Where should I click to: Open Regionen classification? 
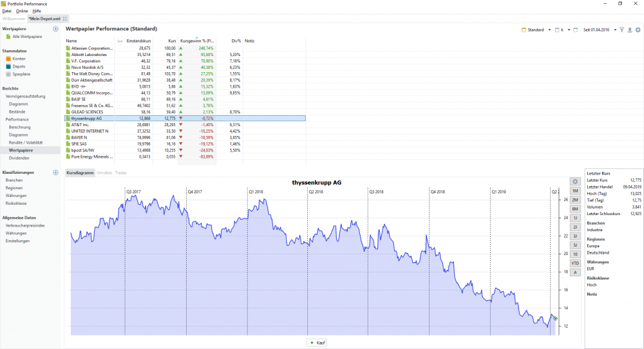[14, 188]
